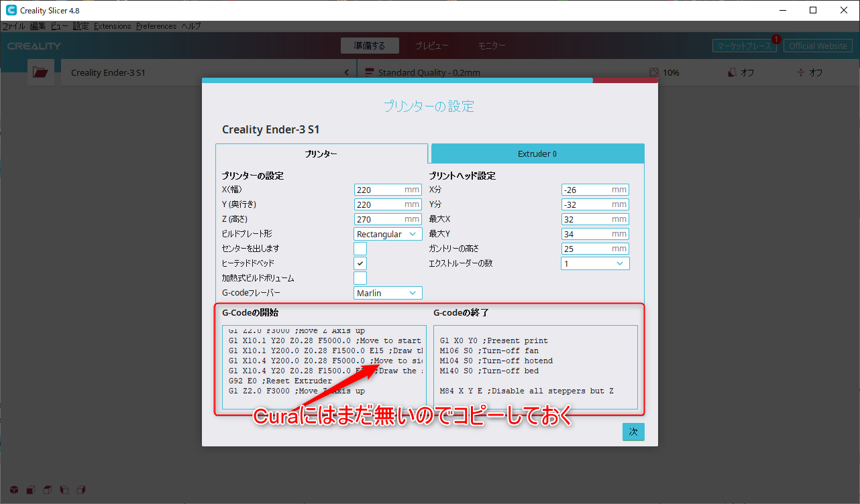Select the right side view cube icon

pyautogui.click(x=80, y=490)
